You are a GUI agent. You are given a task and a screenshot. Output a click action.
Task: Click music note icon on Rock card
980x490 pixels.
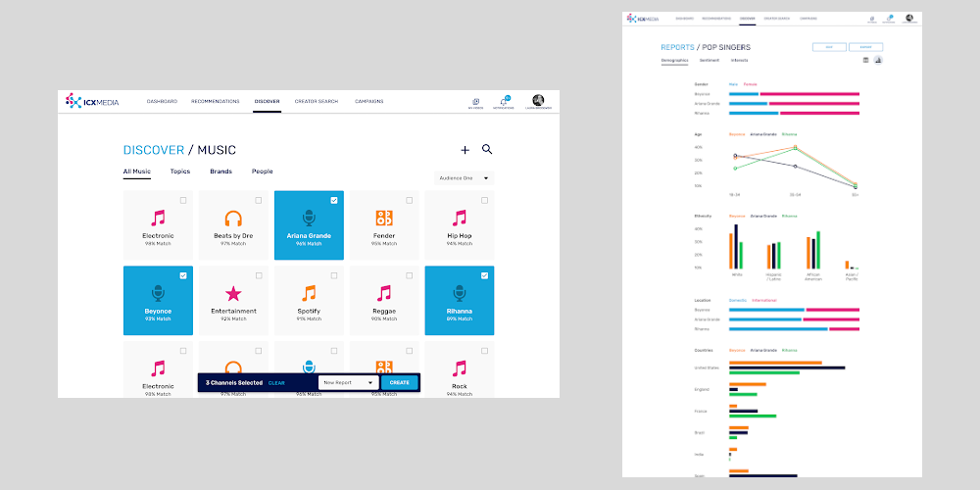(x=460, y=368)
